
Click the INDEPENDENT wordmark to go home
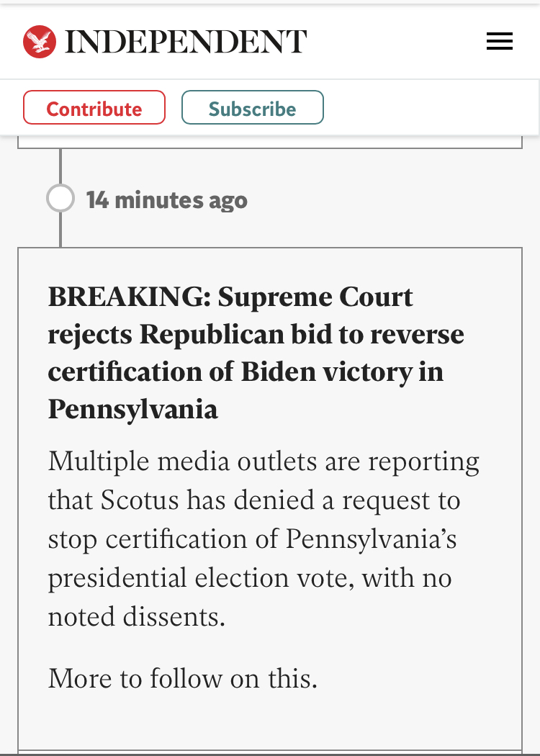click(x=186, y=42)
